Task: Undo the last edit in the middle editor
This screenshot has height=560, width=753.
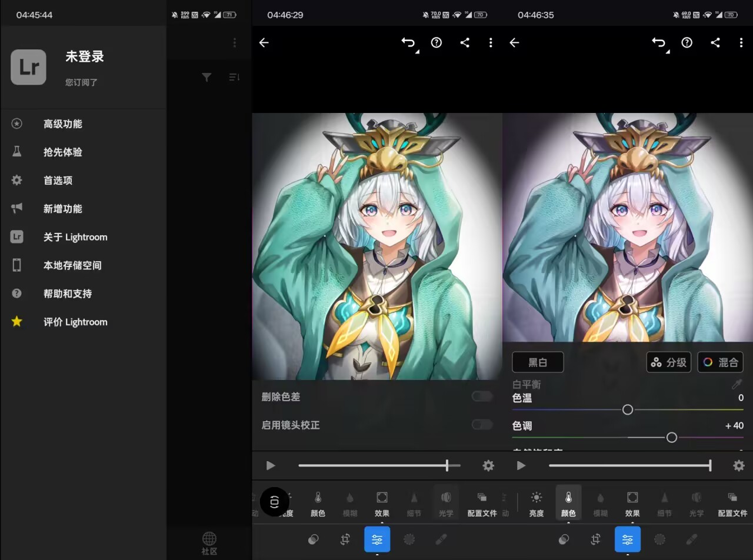Action: tap(408, 42)
